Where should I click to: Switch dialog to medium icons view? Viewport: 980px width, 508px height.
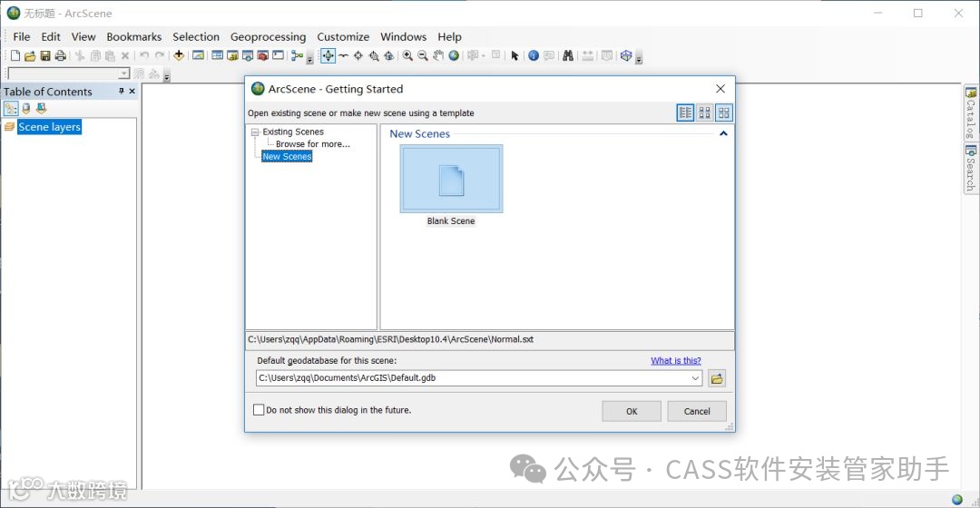coord(705,112)
